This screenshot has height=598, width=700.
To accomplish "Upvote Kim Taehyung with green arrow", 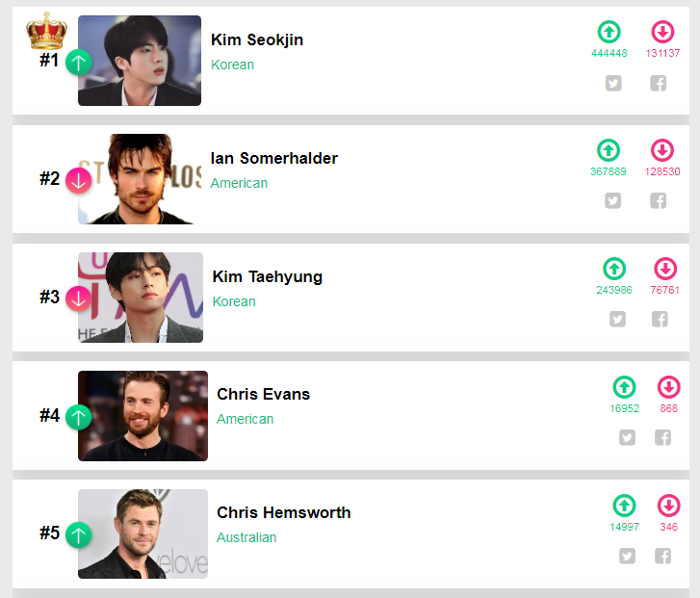I will click(x=614, y=269).
